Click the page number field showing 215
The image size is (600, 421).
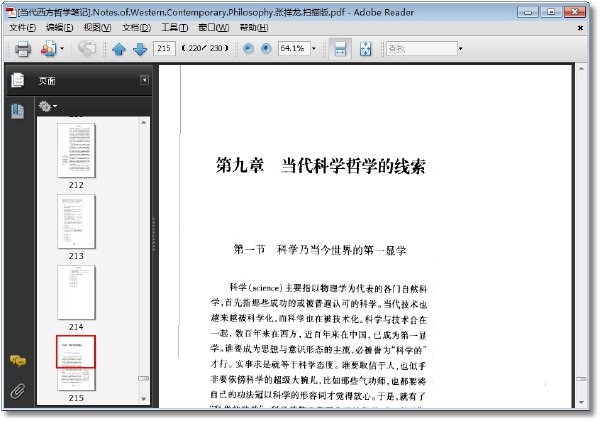164,48
